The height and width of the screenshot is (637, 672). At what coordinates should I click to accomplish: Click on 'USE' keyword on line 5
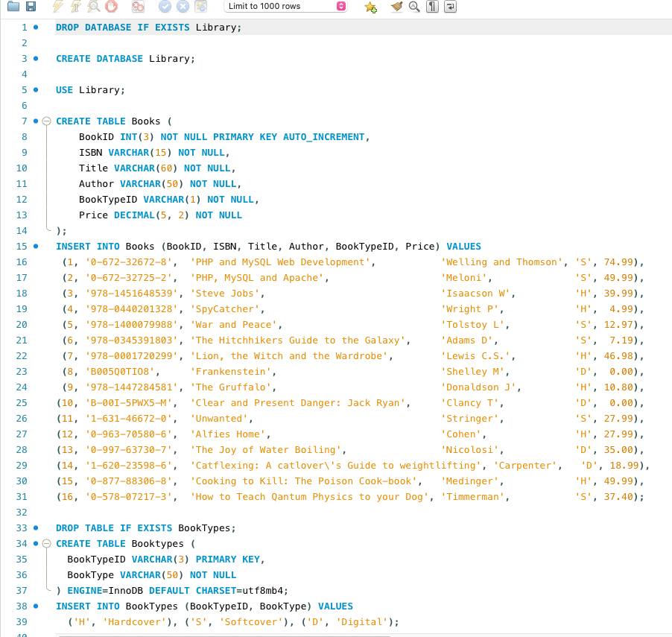(x=64, y=90)
